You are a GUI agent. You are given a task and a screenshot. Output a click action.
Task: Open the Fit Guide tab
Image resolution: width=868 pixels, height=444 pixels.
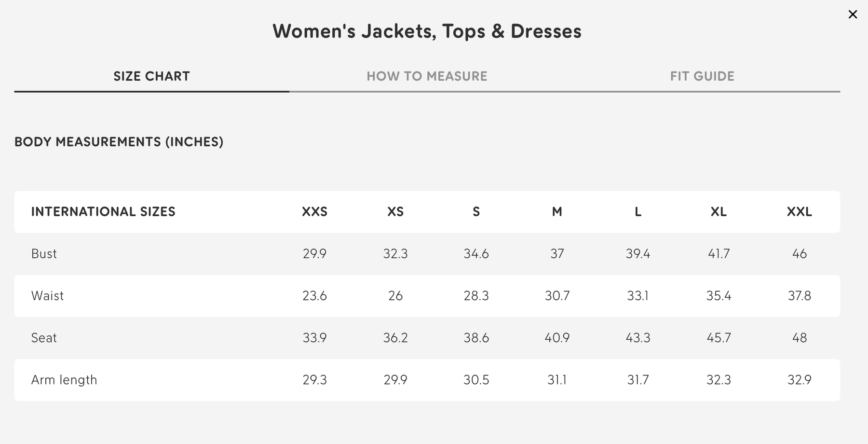[x=702, y=76]
